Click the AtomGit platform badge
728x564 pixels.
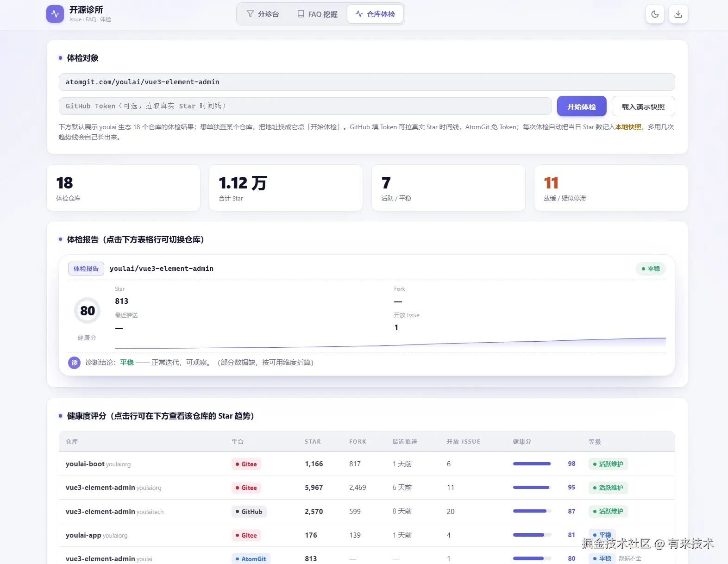251,558
